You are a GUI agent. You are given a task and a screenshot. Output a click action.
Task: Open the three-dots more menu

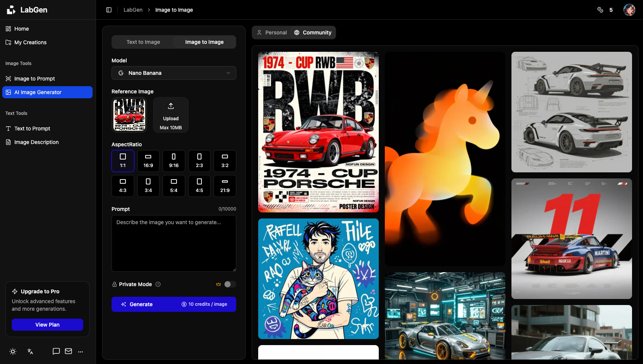pos(81,352)
